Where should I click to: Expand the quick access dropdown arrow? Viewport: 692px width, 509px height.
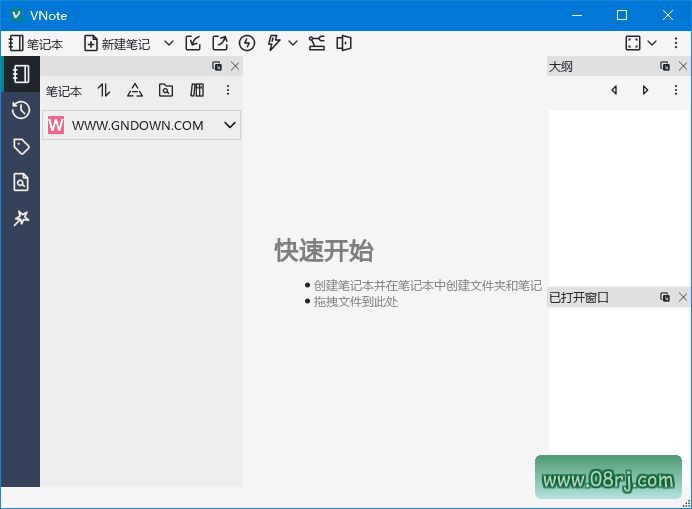coord(293,43)
